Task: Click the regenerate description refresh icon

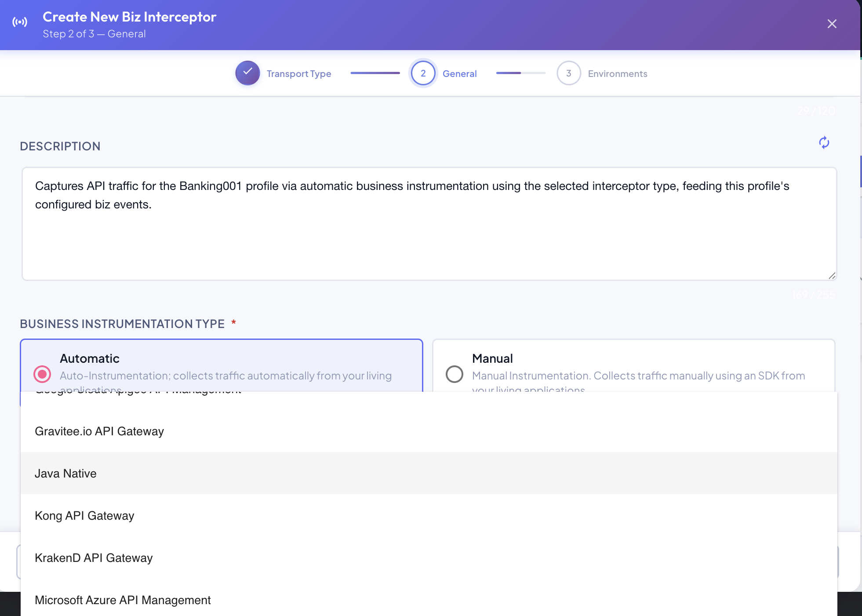Action: pos(824,142)
